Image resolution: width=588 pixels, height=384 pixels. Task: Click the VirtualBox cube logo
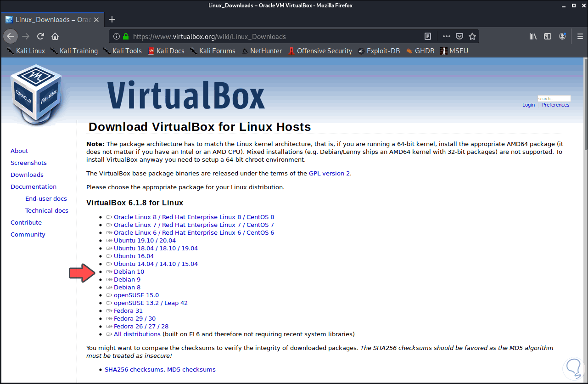point(37,92)
